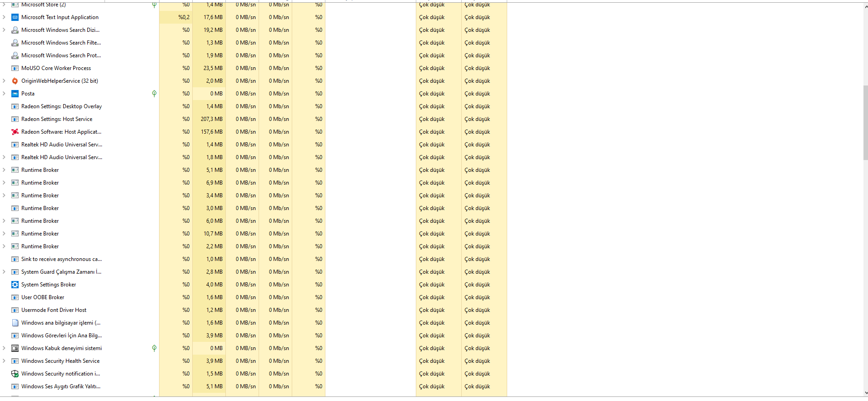The width and height of the screenshot is (868, 401).
Task: Select the 'System Settings Broker' process name
Action: coord(49,285)
